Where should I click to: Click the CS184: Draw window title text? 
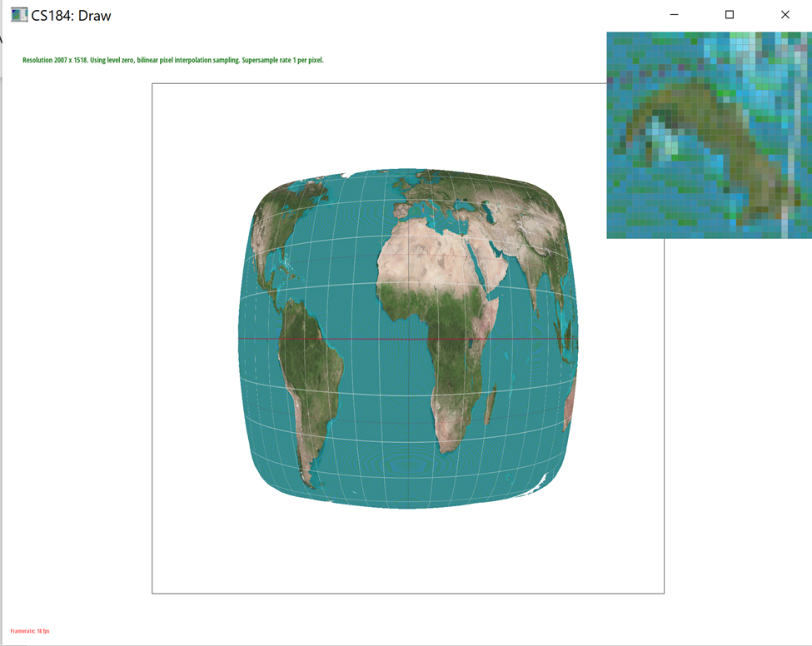click(x=71, y=16)
